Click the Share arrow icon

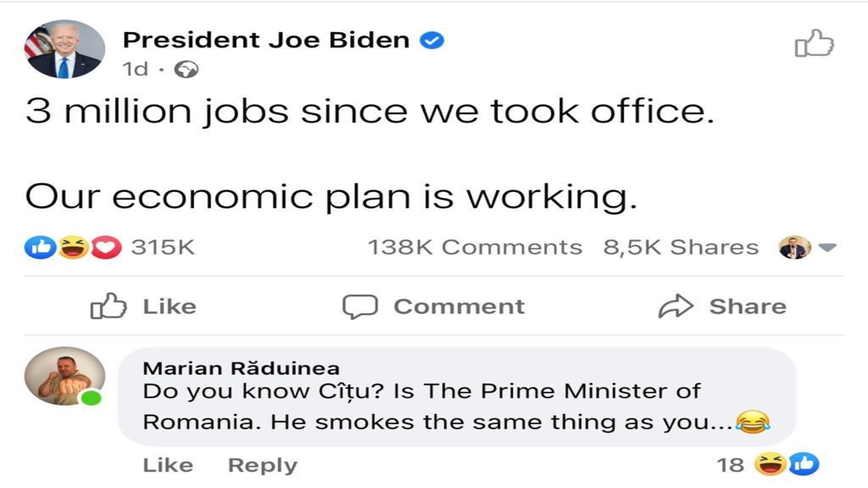coord(675,306)
